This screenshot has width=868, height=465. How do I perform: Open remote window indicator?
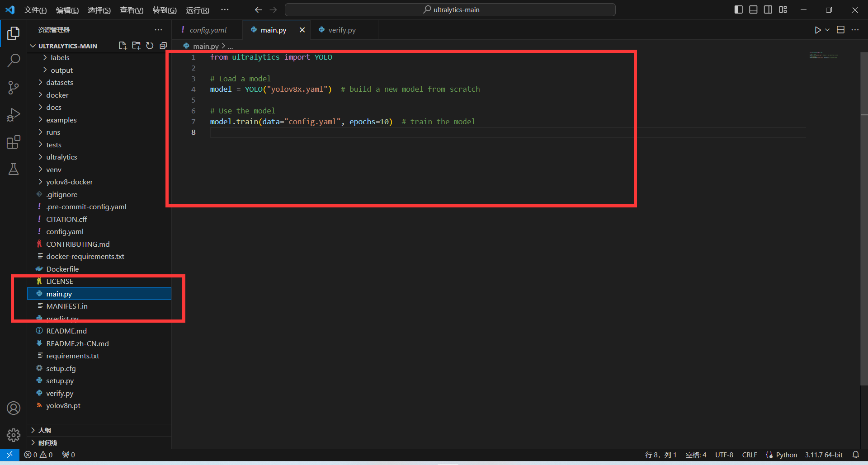pyautogui.click(x=9, y=455)
